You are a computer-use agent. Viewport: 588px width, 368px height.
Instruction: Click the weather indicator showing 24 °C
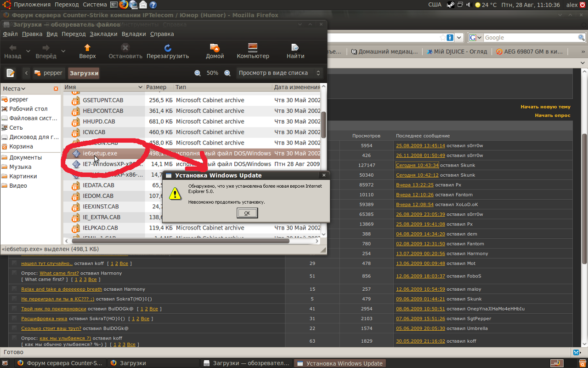click(x=486, y=5)
